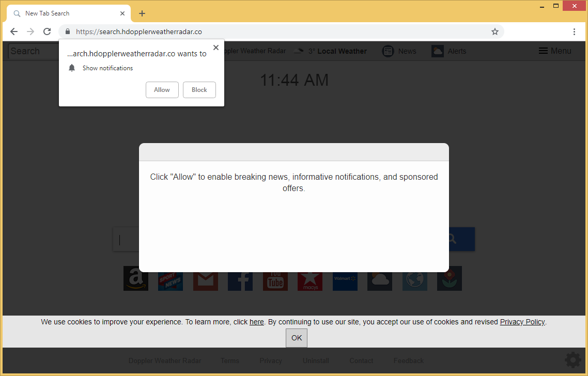Open the Privacy Policy link

tap(522, 322)
